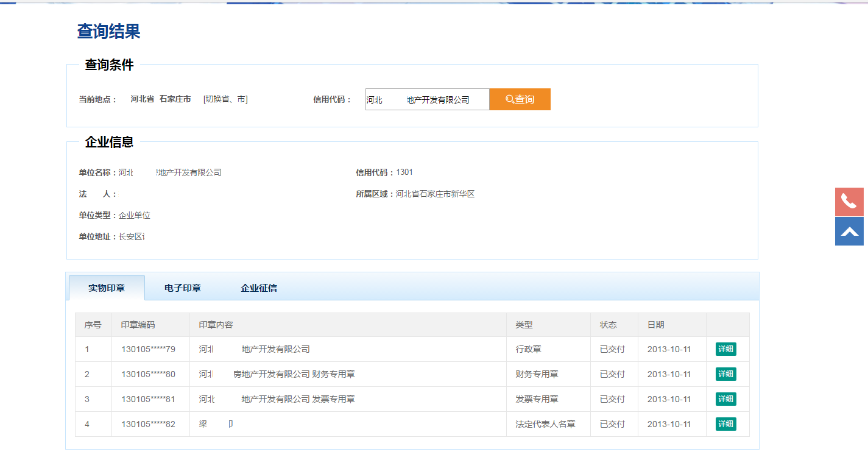The width and height of the screenshot is (868, 474).
Task: Click 已交付 status in row 1
Action: click(x=612, y=349)
